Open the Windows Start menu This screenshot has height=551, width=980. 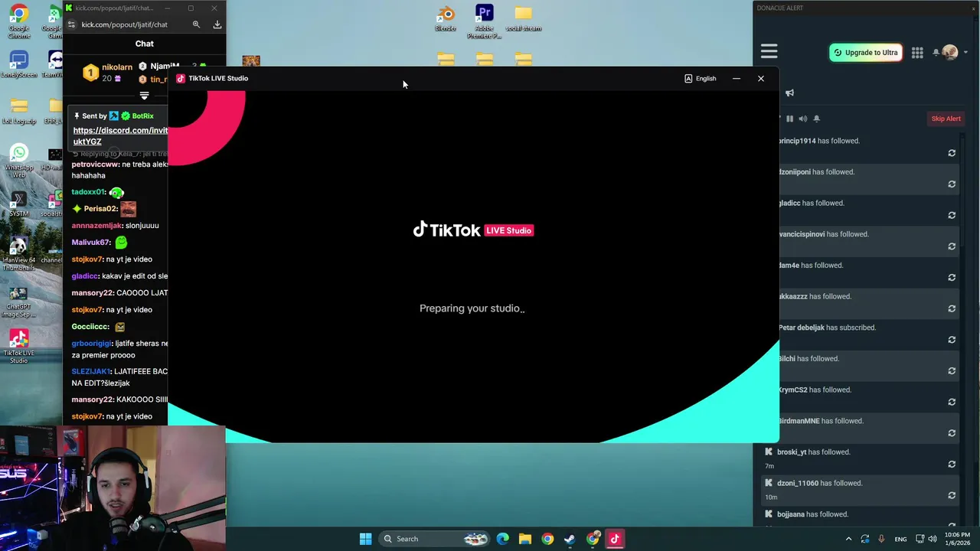(365, 539)
